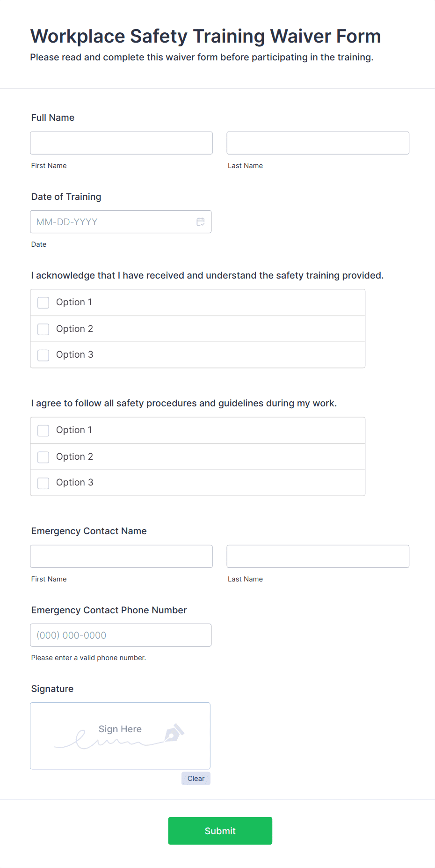Clear the signature field
This screenshot has width=435, height=868.
click(196, 778)
